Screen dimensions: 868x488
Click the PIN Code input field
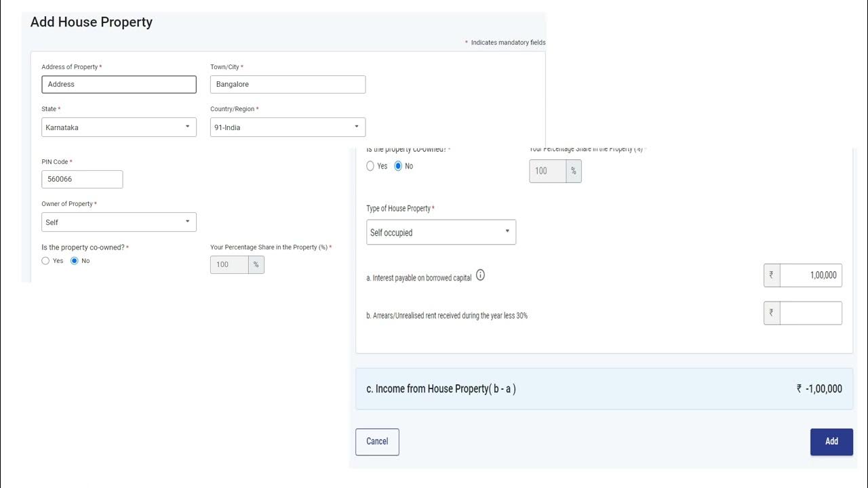click(x=82, y=180)
